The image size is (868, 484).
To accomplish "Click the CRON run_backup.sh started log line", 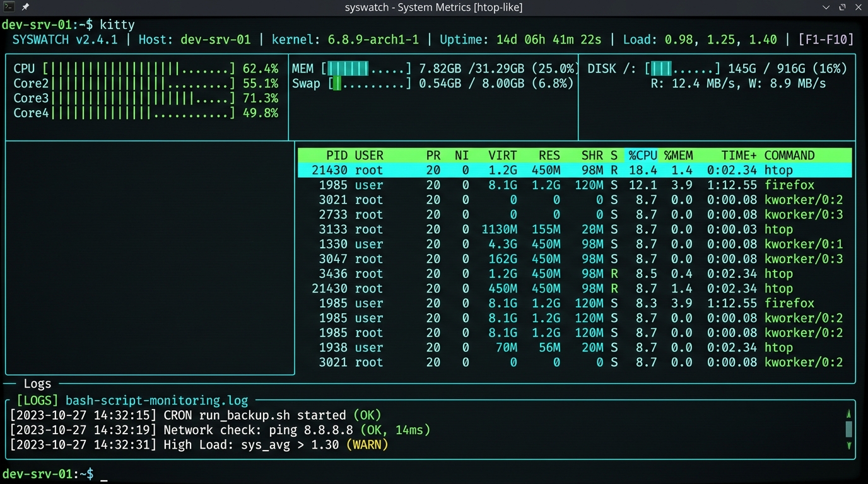I will [x=196, y=415].
